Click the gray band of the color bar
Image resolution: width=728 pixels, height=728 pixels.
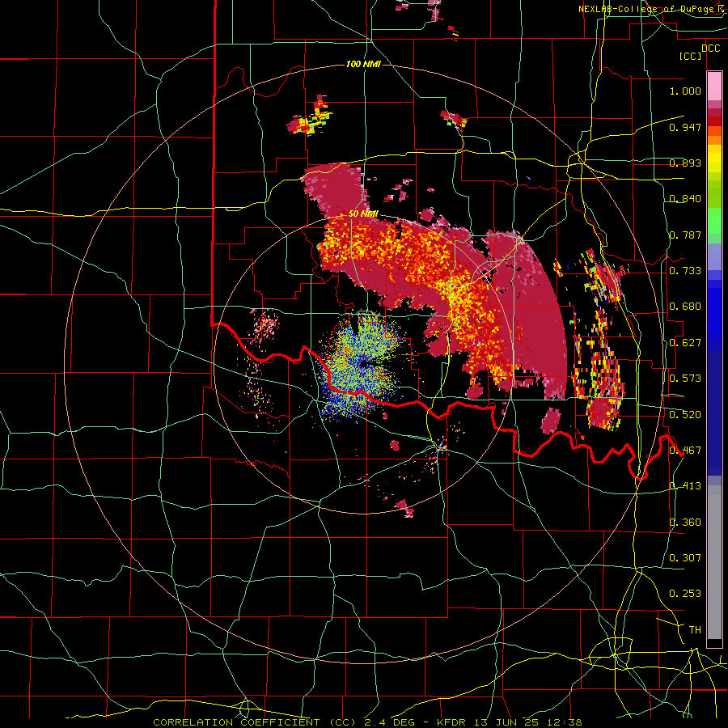point(714,562)
